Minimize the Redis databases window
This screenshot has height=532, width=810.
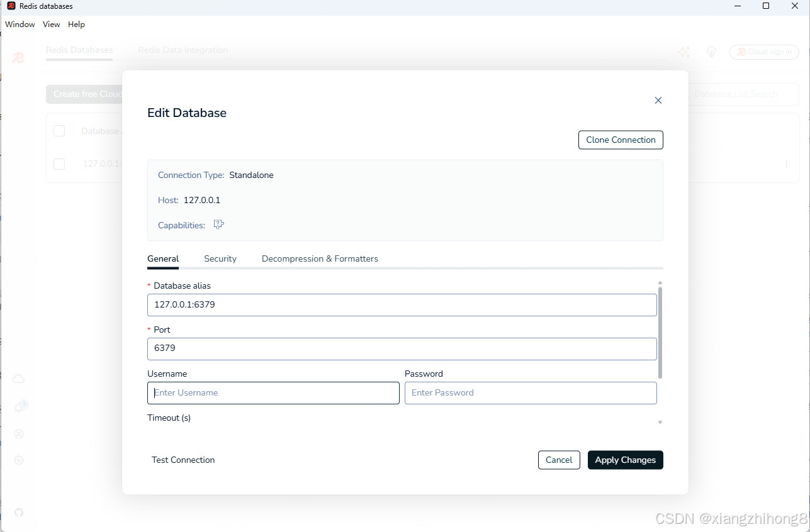tap(737, 6)
